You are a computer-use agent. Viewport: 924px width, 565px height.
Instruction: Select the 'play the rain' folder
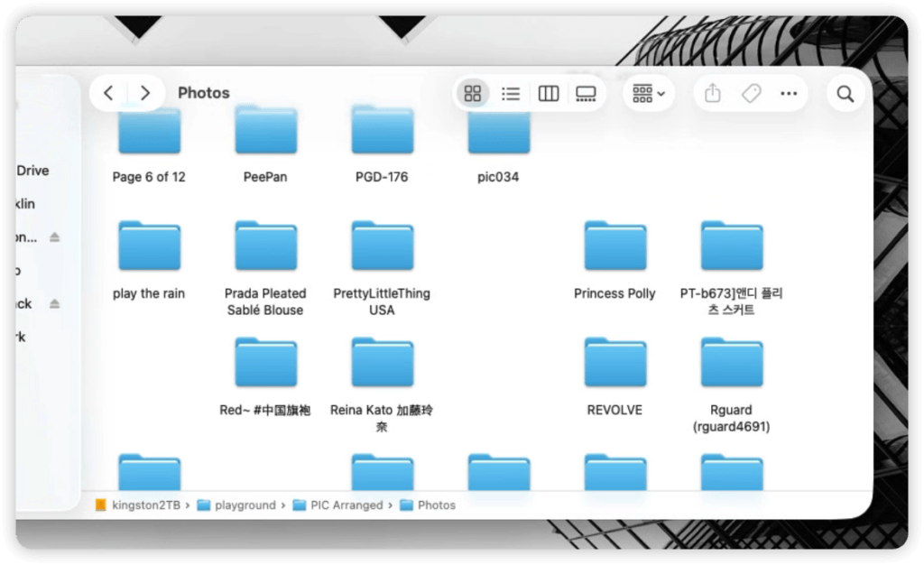coord(149,245)
